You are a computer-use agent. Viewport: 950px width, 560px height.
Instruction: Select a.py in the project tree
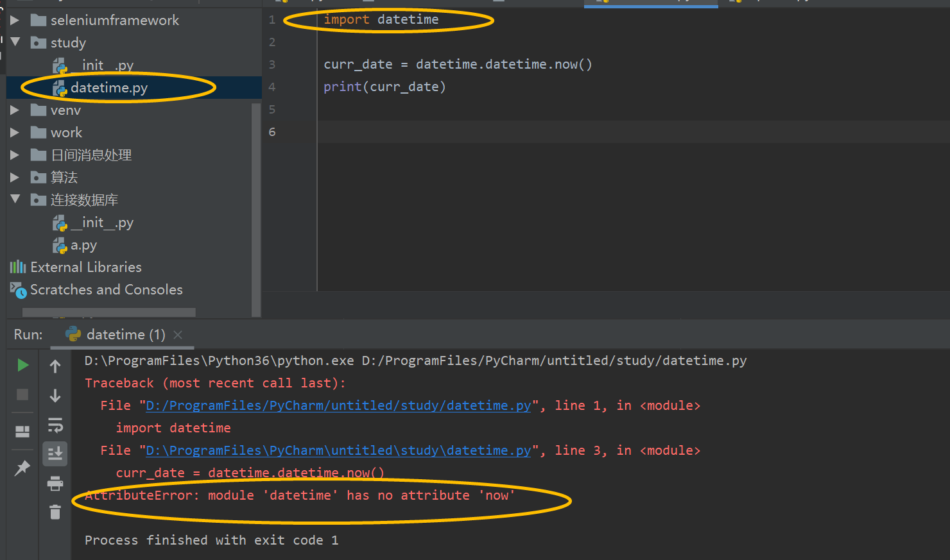83,245
